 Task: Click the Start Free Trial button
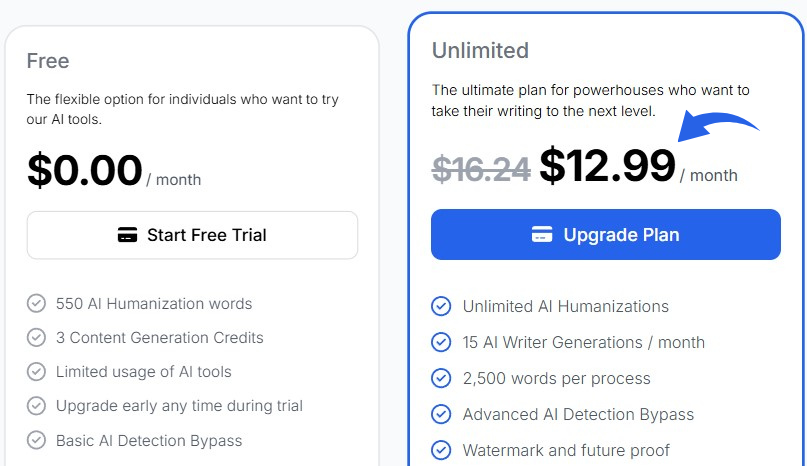pyautogui.click(x=192, y=236)
